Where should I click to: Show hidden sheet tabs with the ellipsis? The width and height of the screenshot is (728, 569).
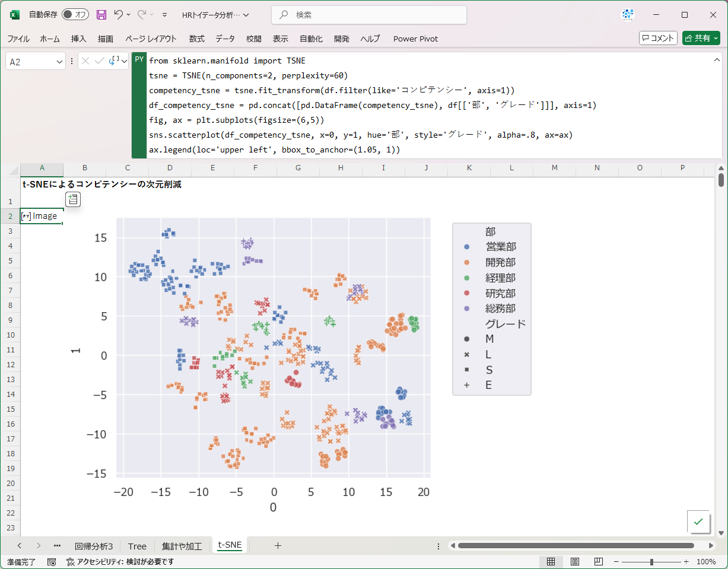(57, 546)
